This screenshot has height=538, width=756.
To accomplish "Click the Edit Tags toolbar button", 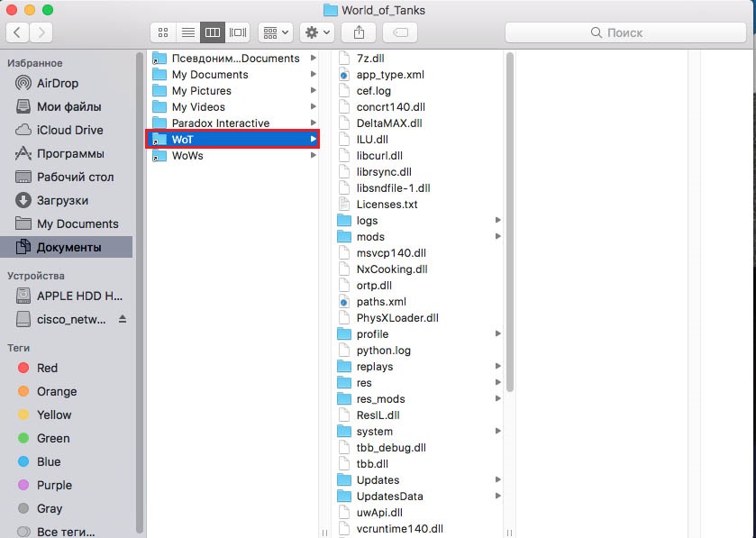I will (400, 32).
